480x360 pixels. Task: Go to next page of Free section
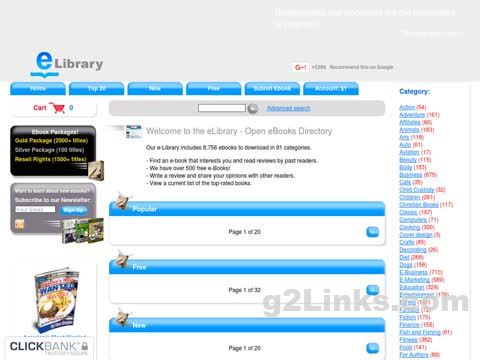(373, 290)
